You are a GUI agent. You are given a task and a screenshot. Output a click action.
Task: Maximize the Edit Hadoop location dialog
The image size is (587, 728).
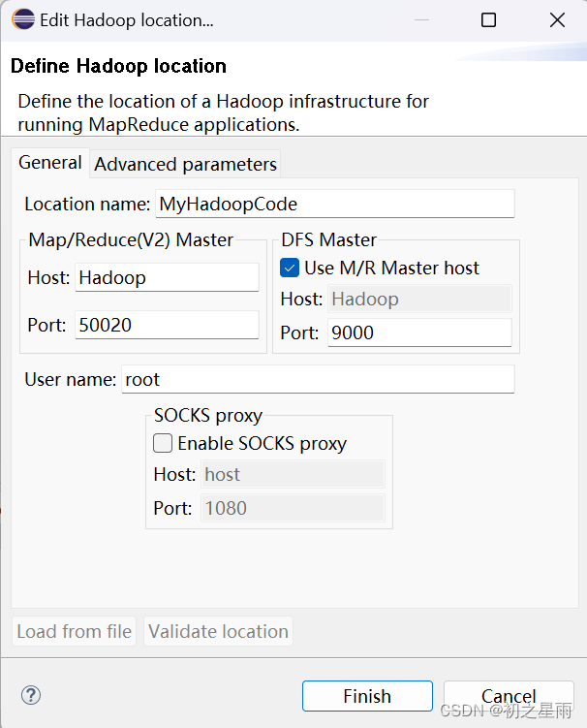click(x=488, y=19)
